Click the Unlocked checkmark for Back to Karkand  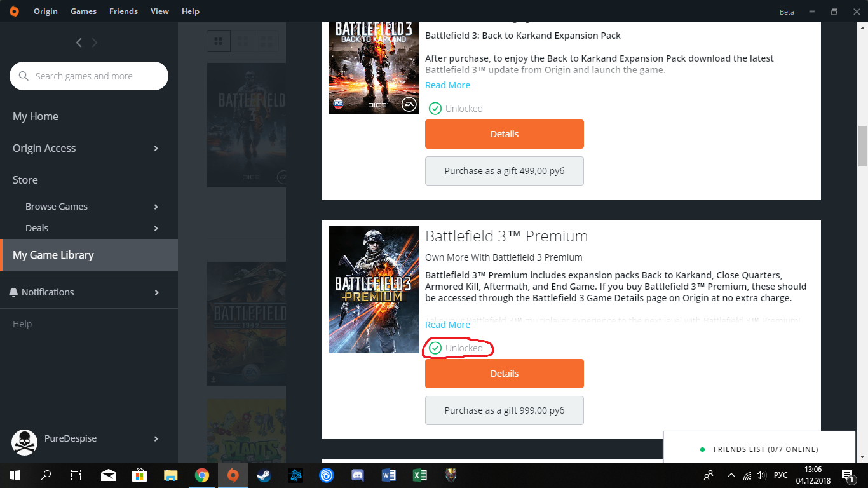(435, 109)
